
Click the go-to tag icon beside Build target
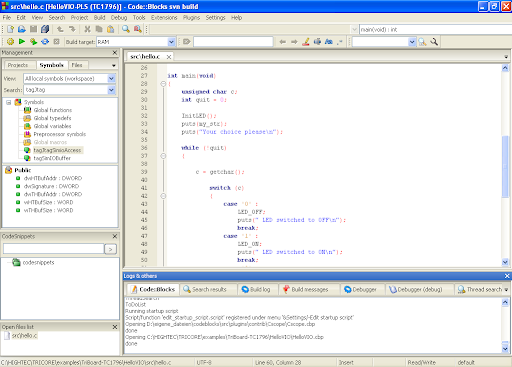coord(187,42)
